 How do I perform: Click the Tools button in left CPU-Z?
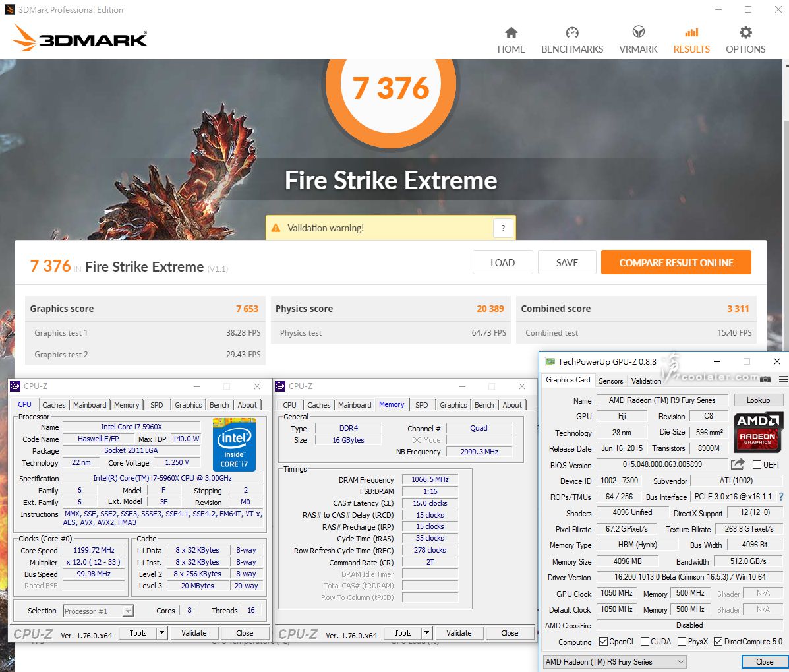tap(138, 632)
